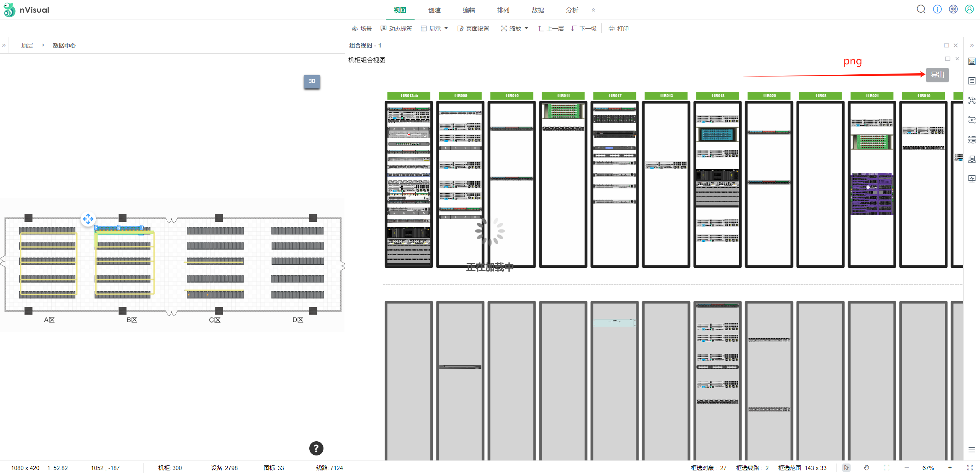Open the 分析 tab
Screen dimensions: 980x475
click(572, 10)
